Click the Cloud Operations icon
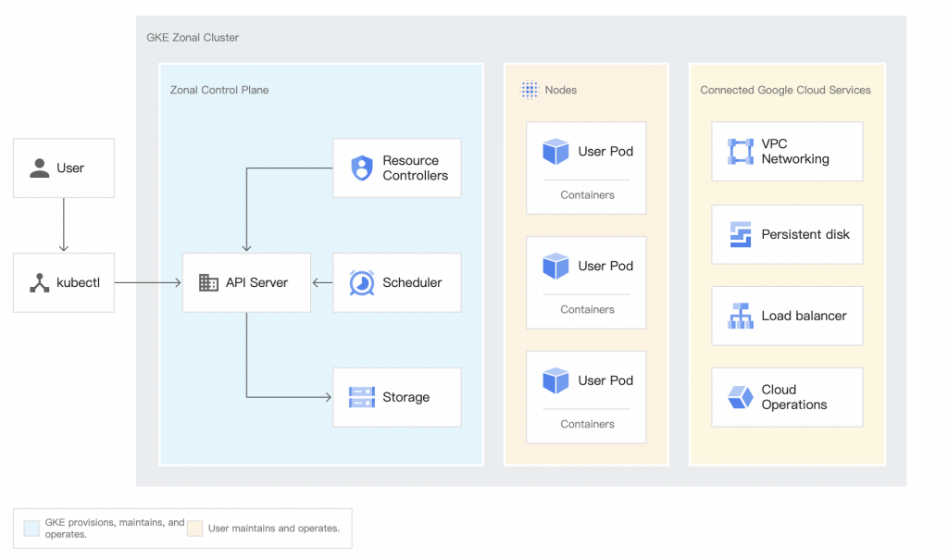 (x=740, y=397)
